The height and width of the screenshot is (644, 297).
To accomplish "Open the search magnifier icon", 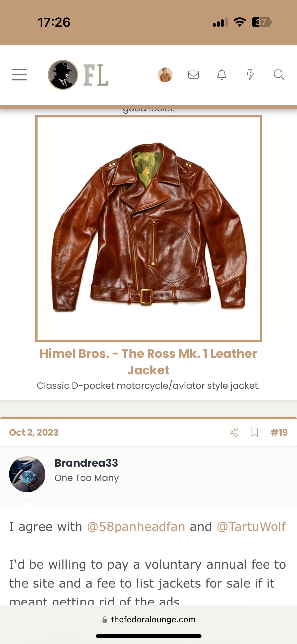I will [x=279, y=75].
